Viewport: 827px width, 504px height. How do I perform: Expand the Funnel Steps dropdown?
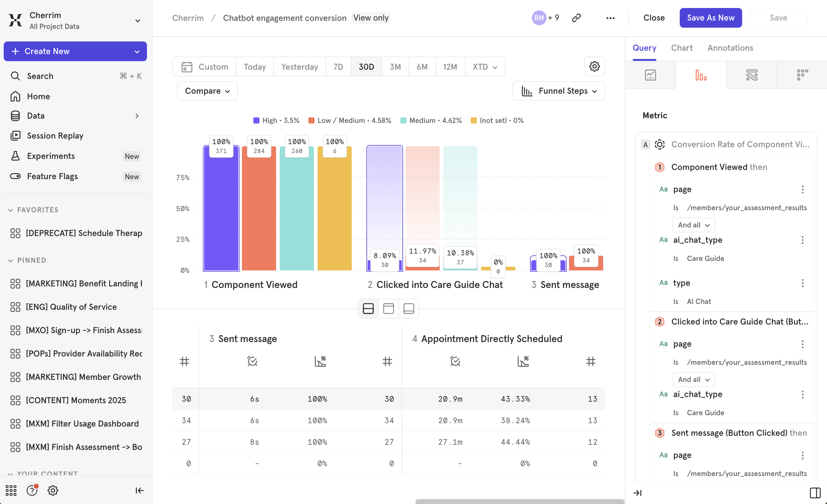tap(558, 91)
